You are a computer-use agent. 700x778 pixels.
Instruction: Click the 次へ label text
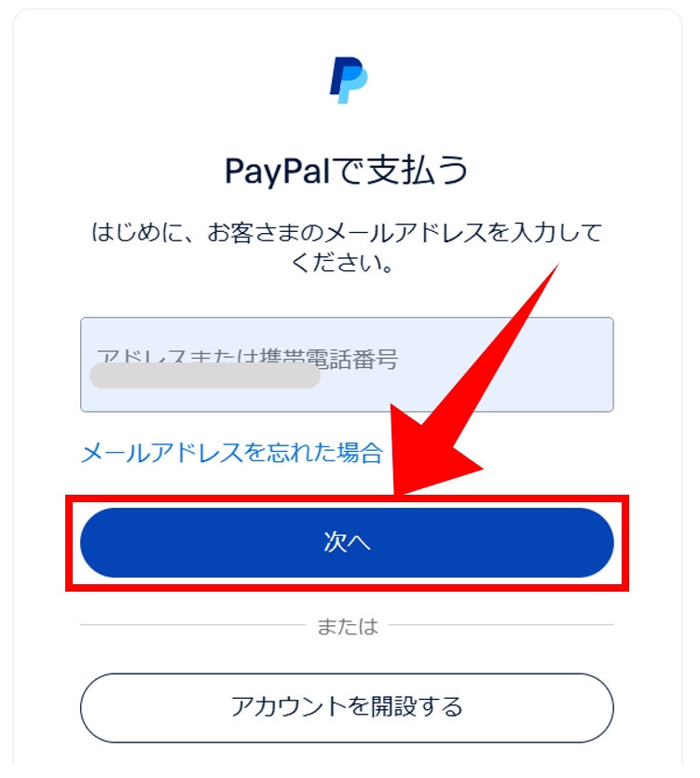tap(347, 542)
